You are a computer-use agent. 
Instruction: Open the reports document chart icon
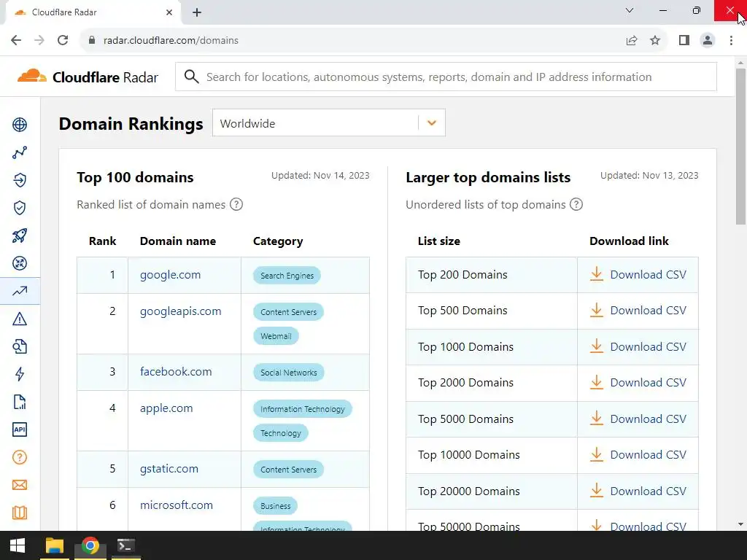click(x=20, y=402)
